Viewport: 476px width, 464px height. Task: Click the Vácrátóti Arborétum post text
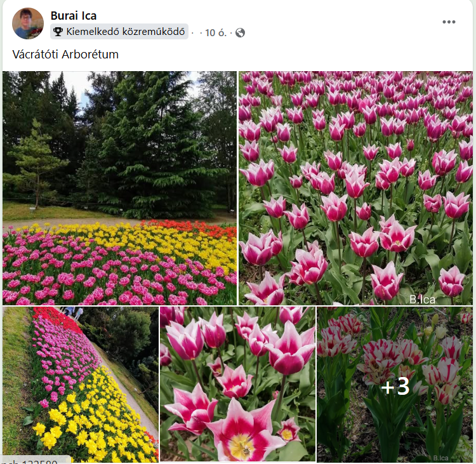(x=65, y=55)
